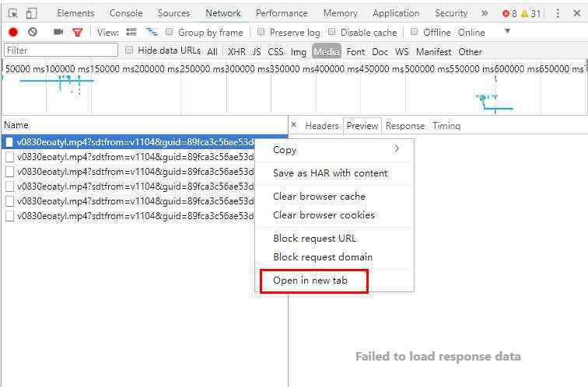Enable the Preserve log checkbox
Image resolution: width=588 pixels, height=387 pixels.
(261, 32)
